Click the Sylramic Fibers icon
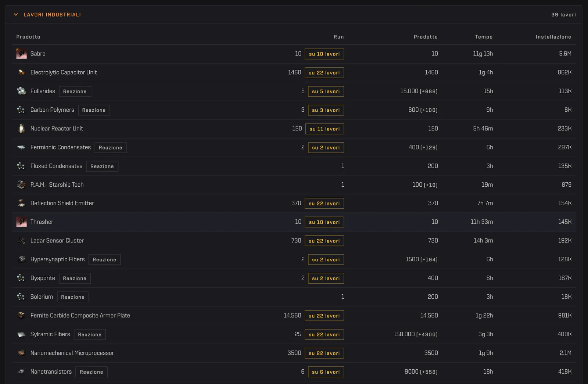The height and width of the screenshot is (384, 588). point(21,334)
